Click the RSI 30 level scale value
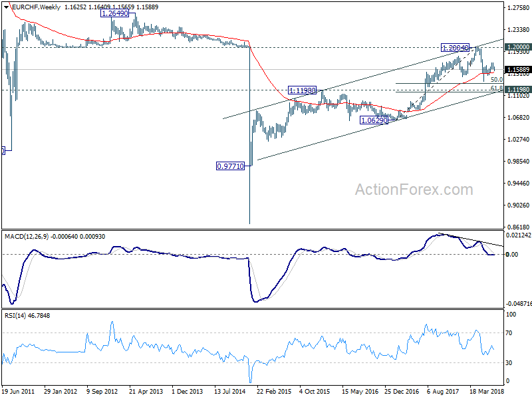 click(x=509, y=363)
